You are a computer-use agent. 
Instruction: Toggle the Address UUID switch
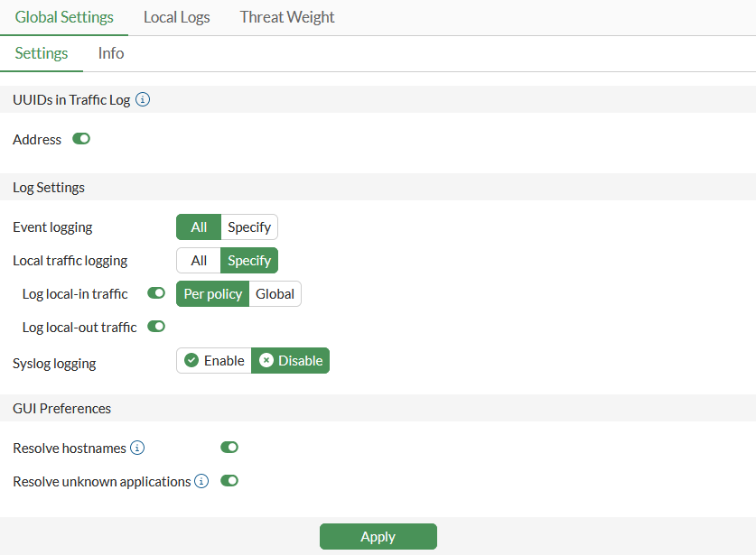(x=81, y=139)
